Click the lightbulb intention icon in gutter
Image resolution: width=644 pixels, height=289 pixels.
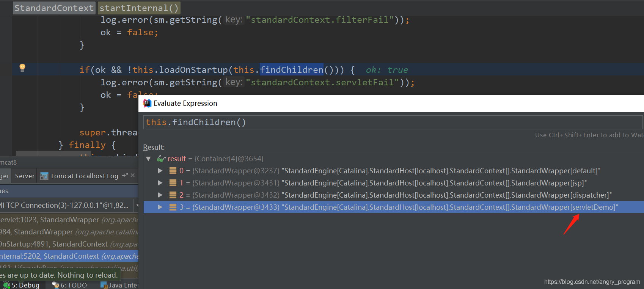(22, 68)
